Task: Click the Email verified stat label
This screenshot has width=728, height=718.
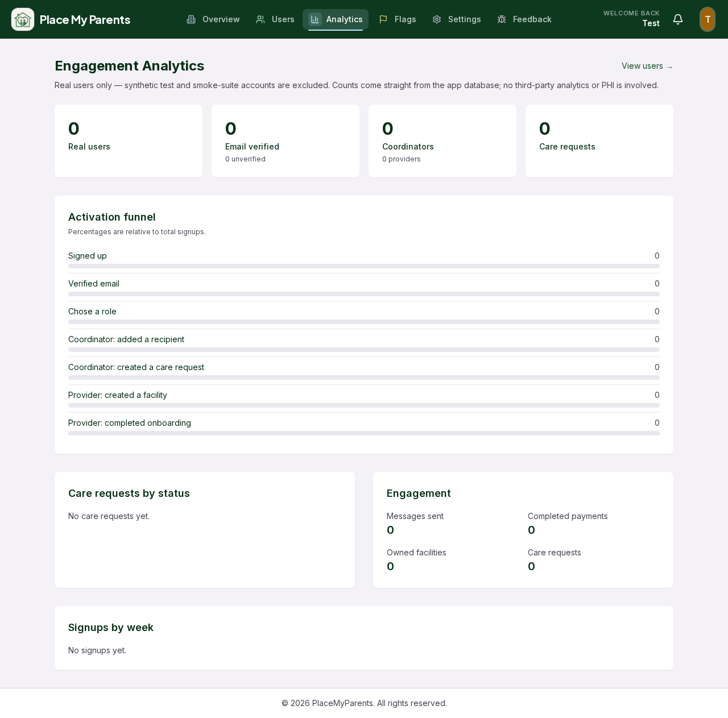Action: (252, 147)
